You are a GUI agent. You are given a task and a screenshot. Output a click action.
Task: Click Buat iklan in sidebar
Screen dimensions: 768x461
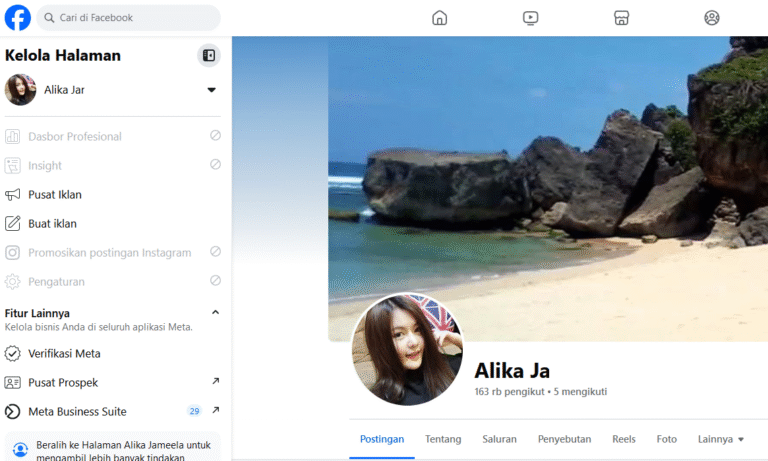point(52,224)
